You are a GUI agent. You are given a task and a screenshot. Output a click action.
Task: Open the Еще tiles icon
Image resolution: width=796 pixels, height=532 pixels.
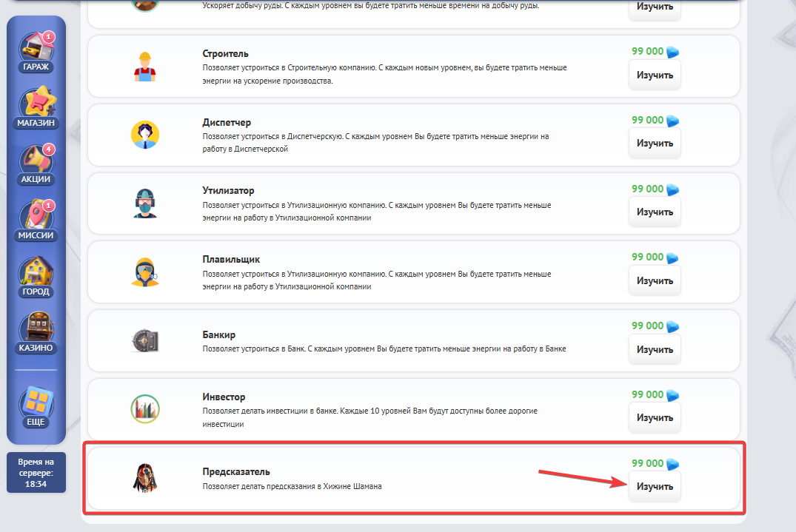(x=36, y=403)
